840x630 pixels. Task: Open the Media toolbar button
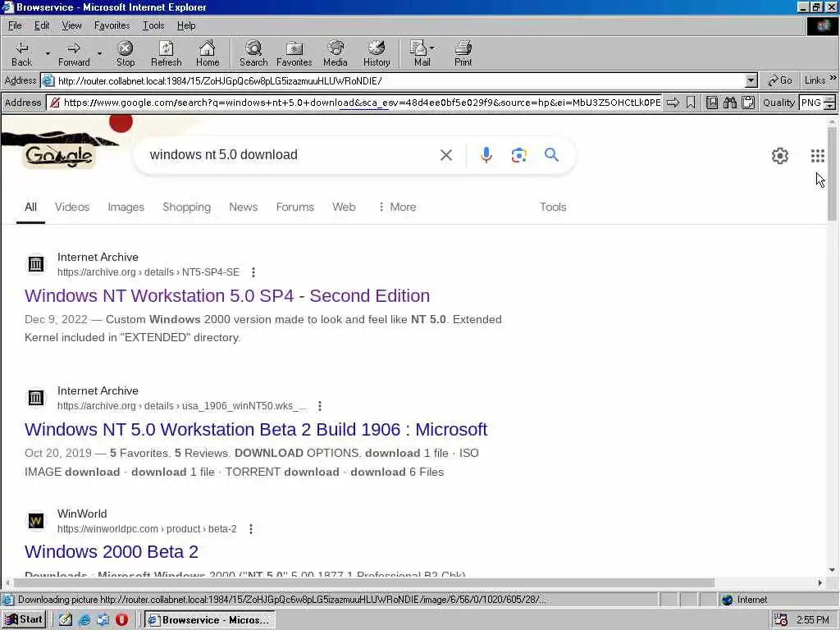[336, 53]
